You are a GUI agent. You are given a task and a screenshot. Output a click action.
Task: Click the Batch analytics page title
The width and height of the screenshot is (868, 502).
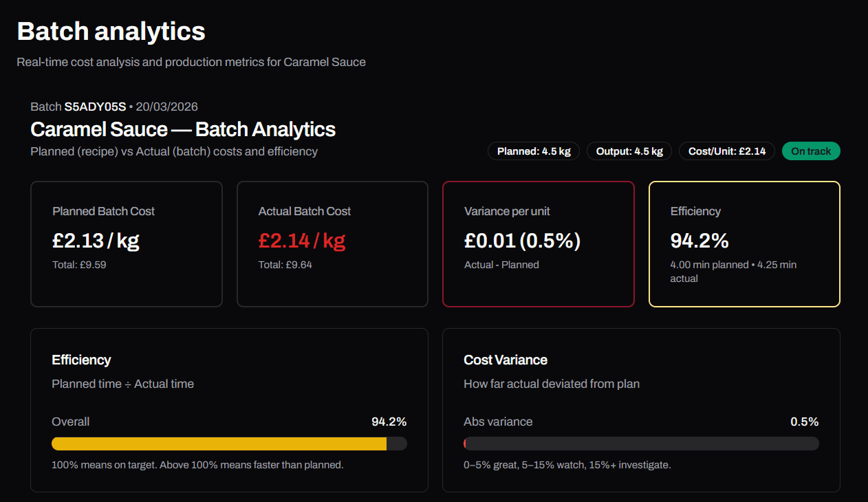[111, 30]
